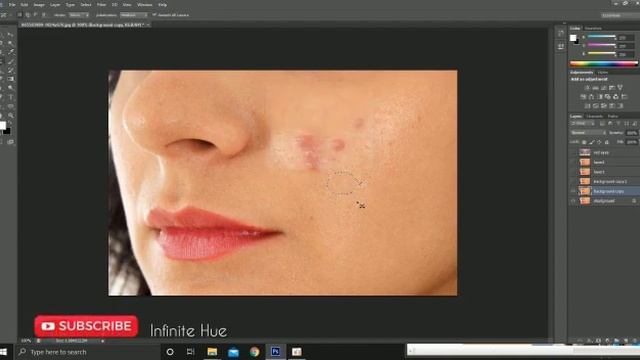Image resolution: width=640 pixels, height=360 pixels.
Task: Switch to the Channels tab
Action: click(x=594, y=116)
